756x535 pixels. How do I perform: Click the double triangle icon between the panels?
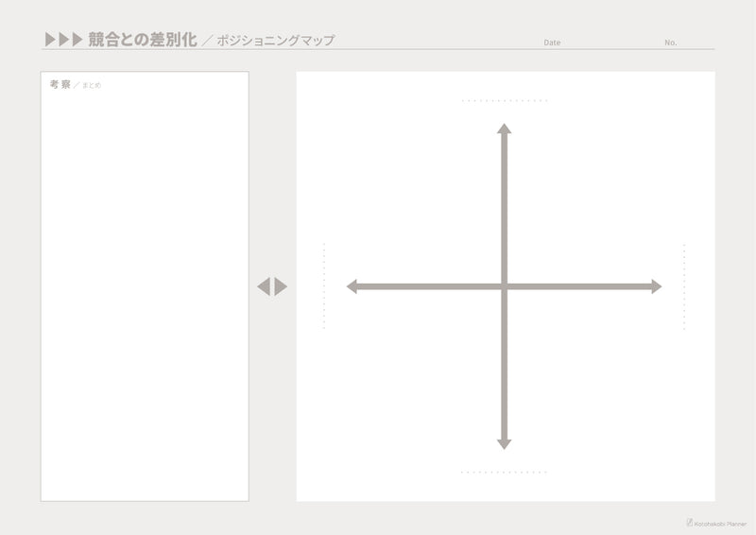point(272,286)
